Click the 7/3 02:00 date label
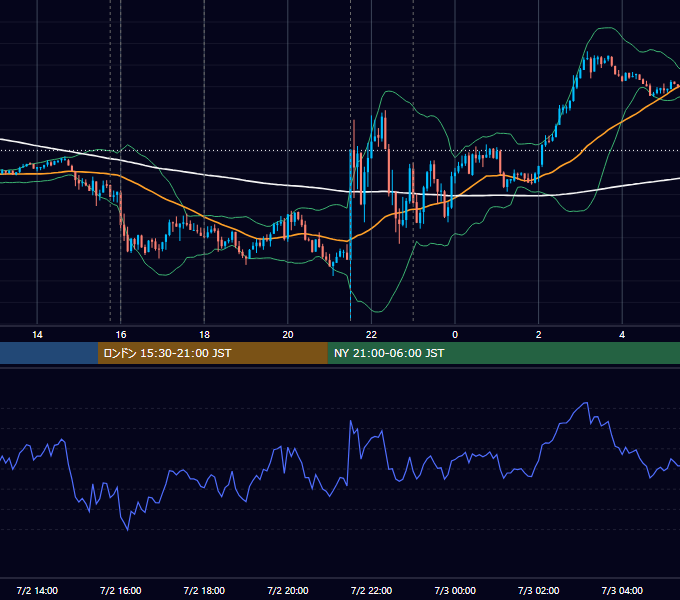This screenshot has height=600, width=680. (x=539, y=590)
